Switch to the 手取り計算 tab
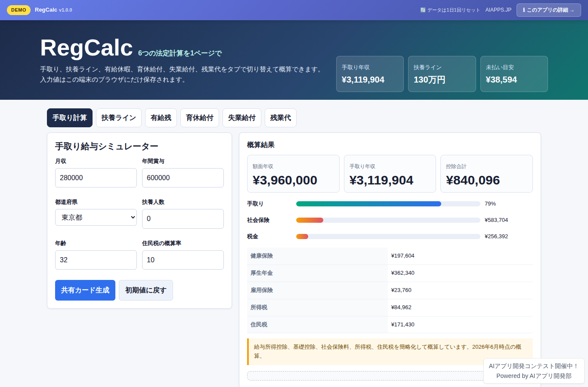The width and height of the screenshot is (588, 387). (x=70, y=118)
